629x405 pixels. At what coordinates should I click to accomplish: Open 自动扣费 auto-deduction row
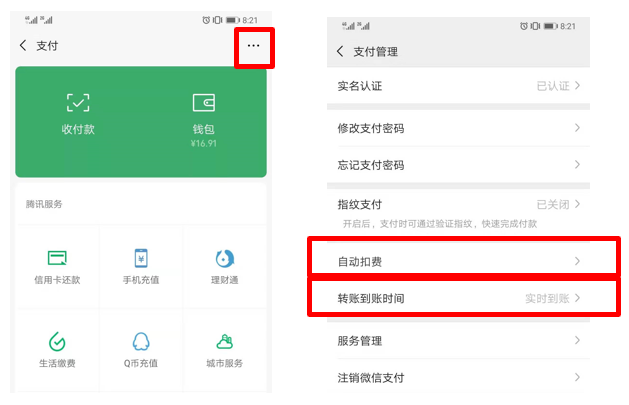coord(459,261)
